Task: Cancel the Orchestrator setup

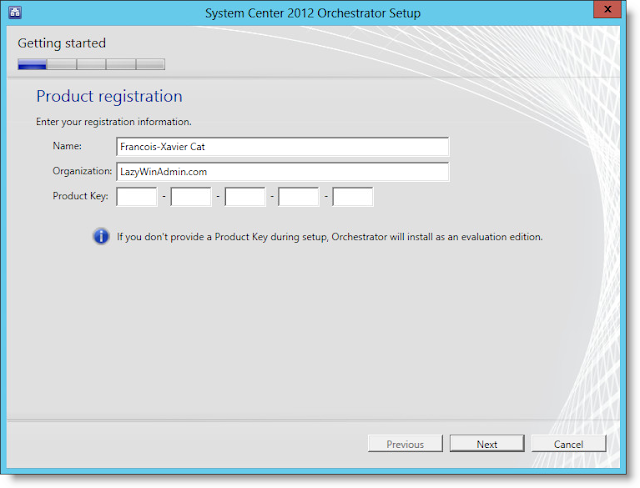Action: point(569,444)
